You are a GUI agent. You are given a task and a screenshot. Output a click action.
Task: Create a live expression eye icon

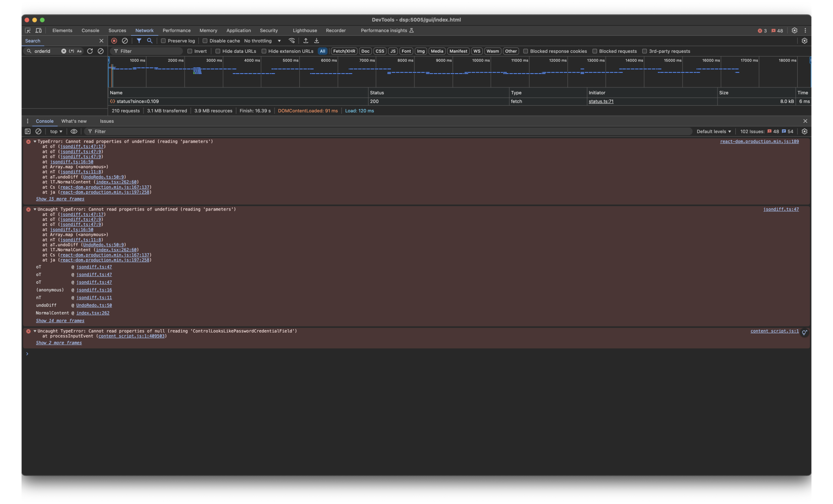(74, 131)
